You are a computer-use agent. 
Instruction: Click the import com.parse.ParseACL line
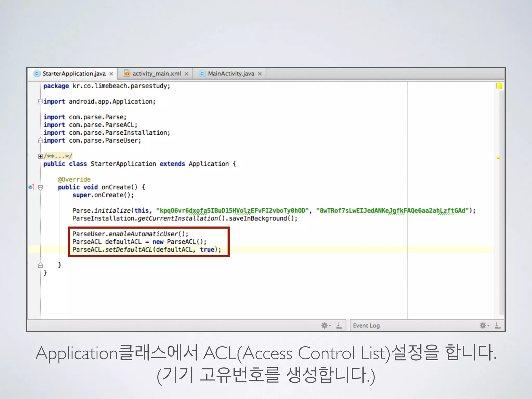click(x=90, y=125)
